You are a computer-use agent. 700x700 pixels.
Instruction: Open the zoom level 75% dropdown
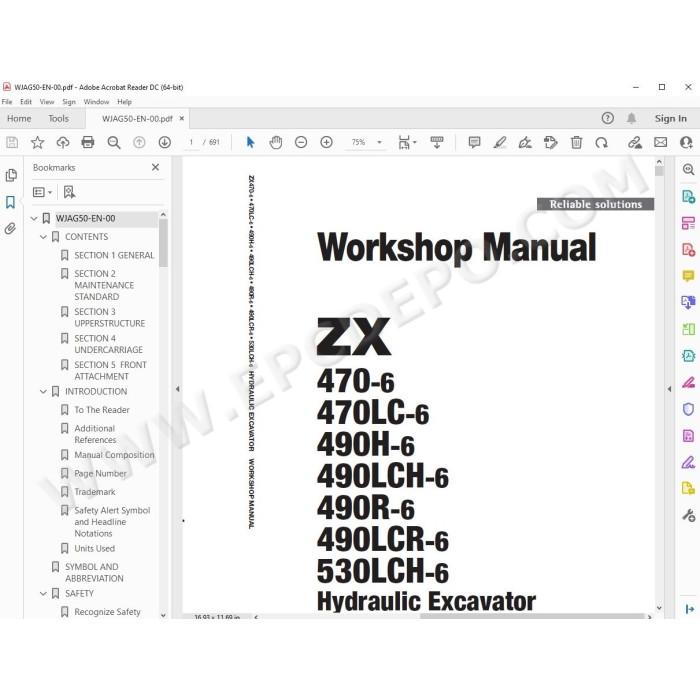(379, 142)
